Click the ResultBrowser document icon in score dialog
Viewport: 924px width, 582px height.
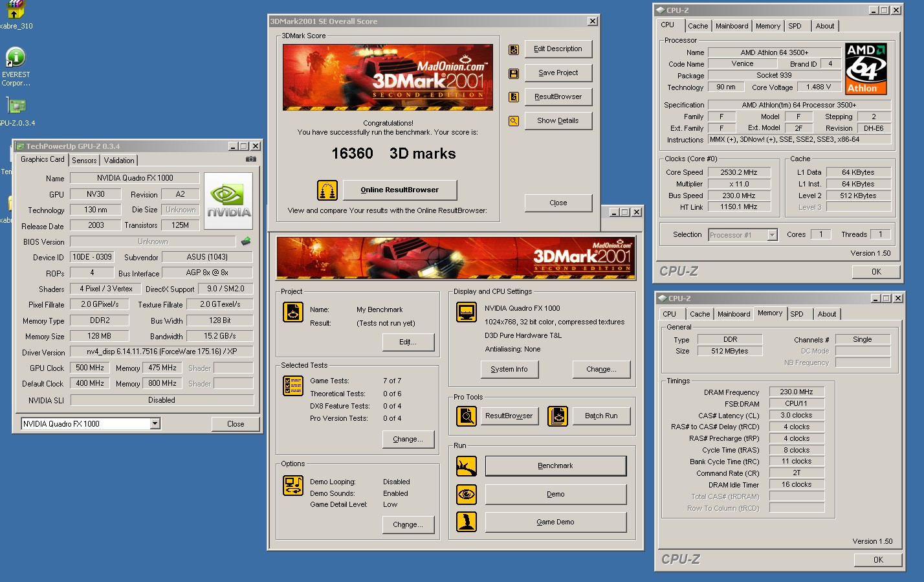coord(514,97)
